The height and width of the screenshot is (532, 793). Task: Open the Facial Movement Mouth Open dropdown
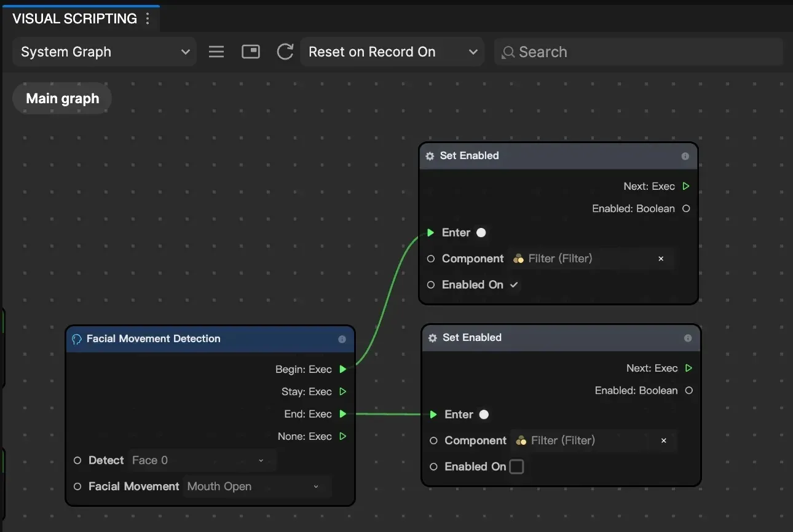point(257,487)
